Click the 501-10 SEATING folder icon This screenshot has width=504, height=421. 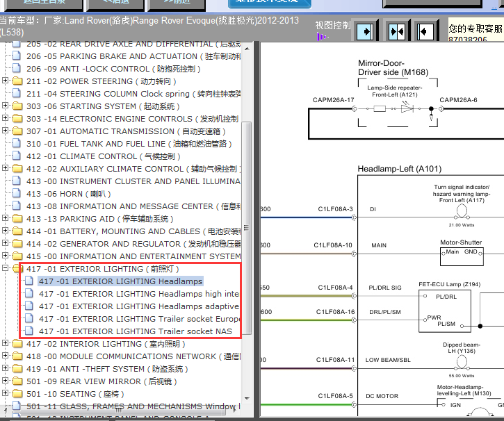click(x=17, y=394)
